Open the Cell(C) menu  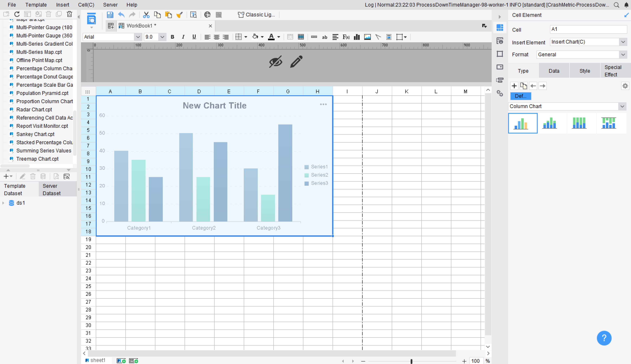(x=86, y=5)
